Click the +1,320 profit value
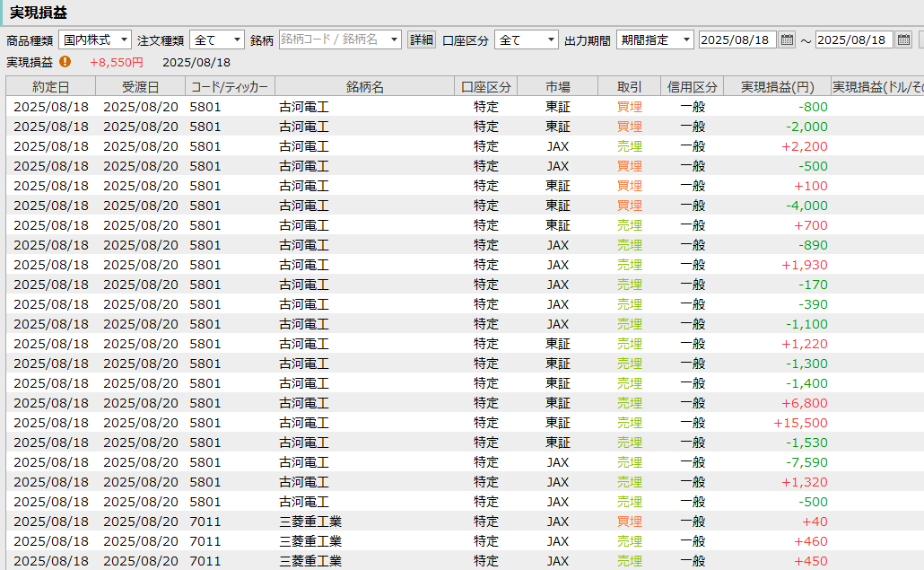The image size is (924, 570). [805, 482]
